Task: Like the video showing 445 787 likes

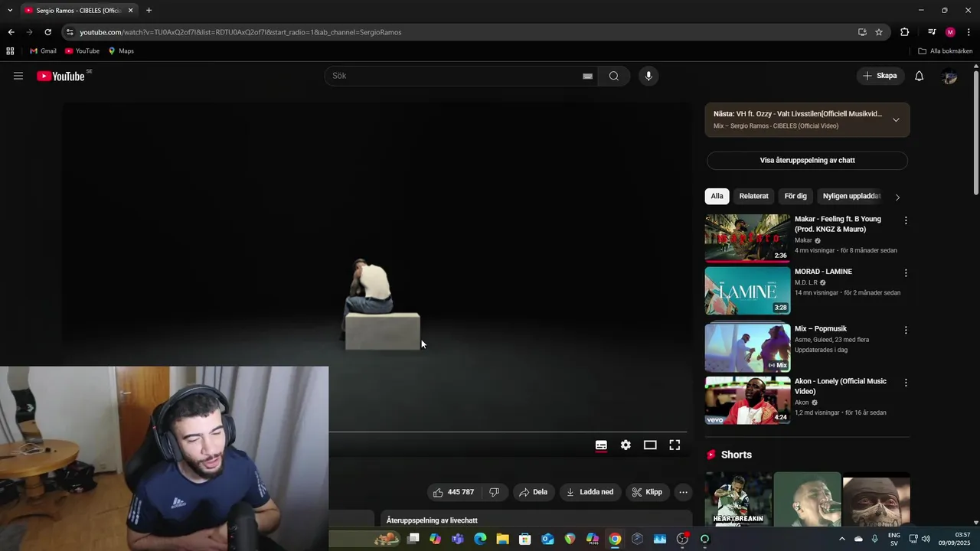Action: tap(454, 492)
